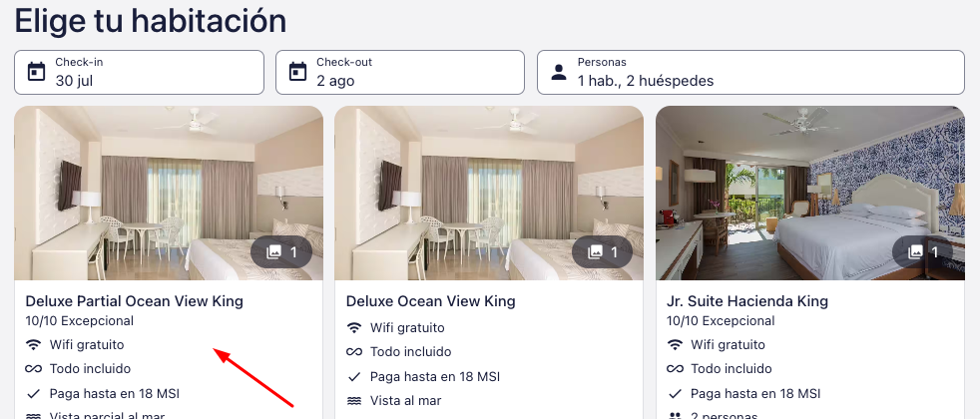Click infinity icon under Jr. Suite Hacienda King
Viewport: 980px width, 419px height.
point(675,369)
